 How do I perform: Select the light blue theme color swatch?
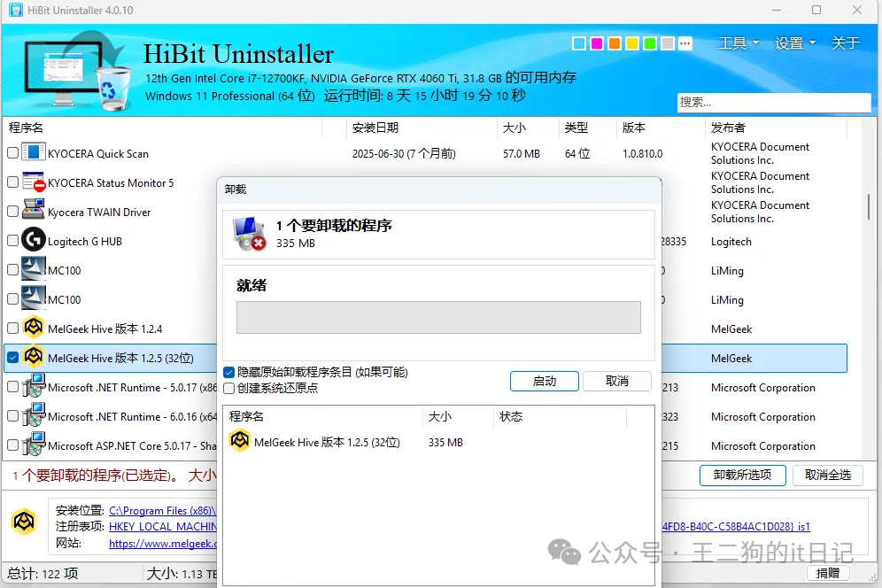pos(579,43)
